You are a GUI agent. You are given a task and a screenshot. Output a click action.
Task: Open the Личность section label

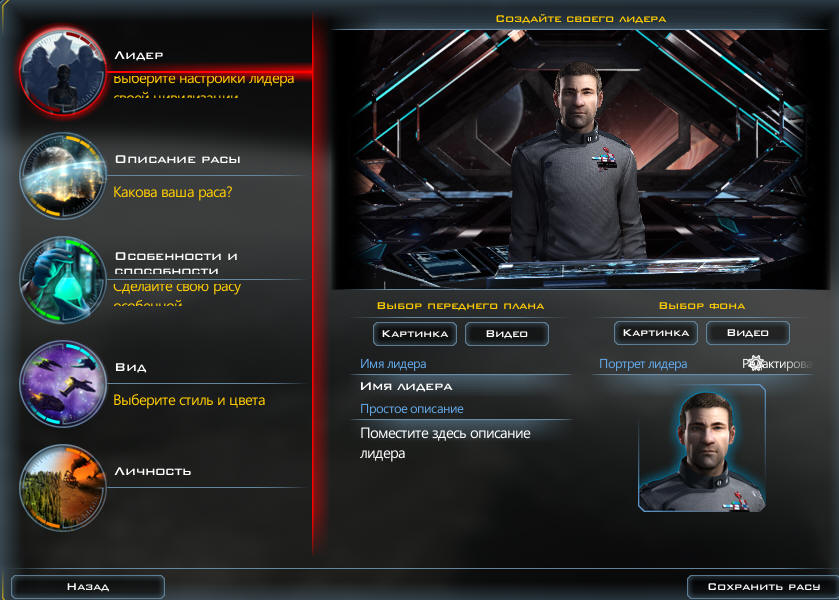(153, 471)
